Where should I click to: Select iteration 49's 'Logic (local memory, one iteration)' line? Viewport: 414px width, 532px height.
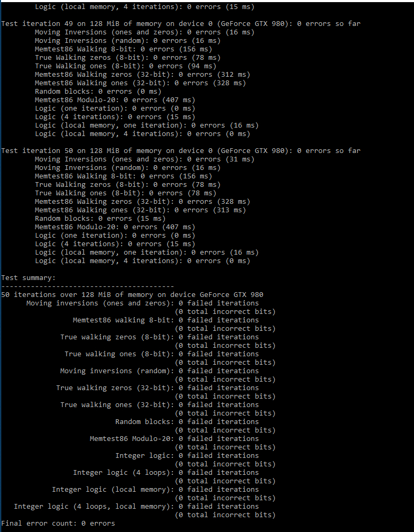click(x=146, y=125)
